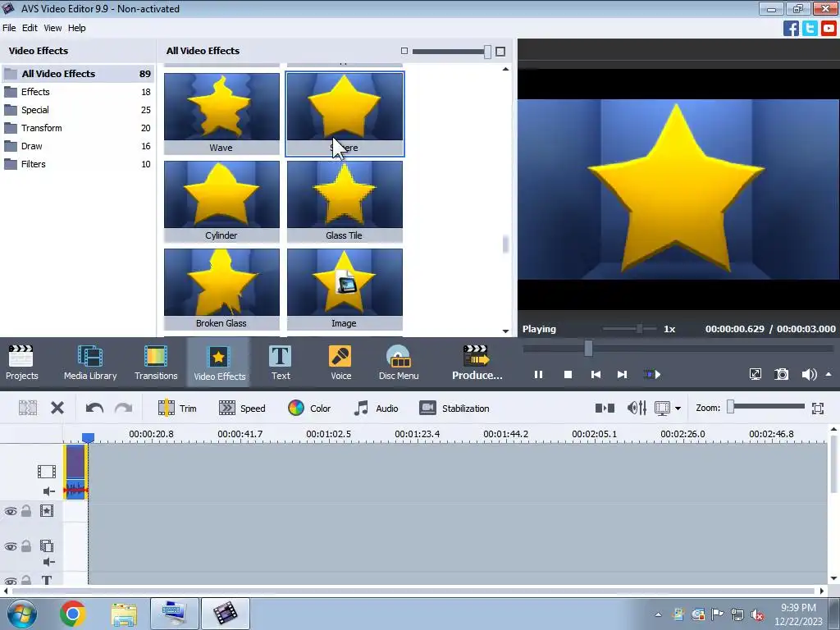Expand the volume arrow next to speaker

(x=829, y=374)
